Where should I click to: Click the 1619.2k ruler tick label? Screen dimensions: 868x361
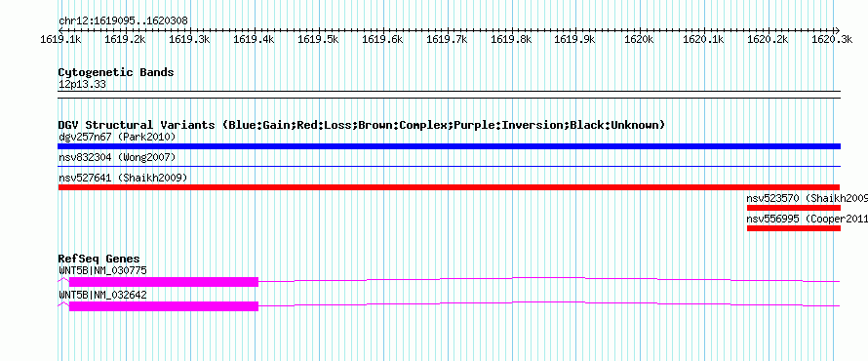click(x=125, y=39)
